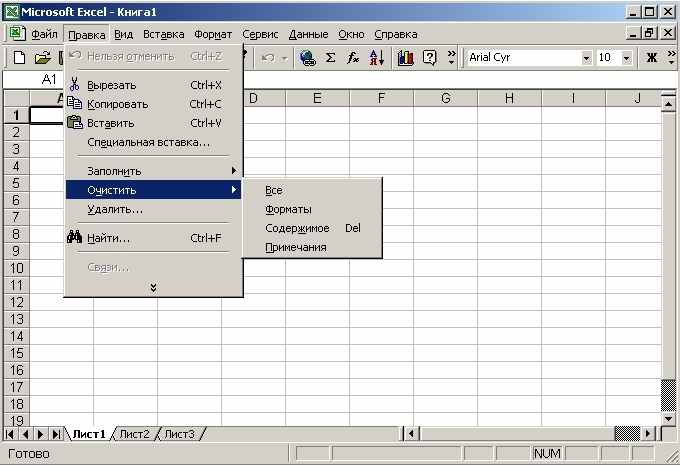Expand more Standard toolbar buttons chevron
The height and width of the screenshot is (465, 680).
pos(451,57)
